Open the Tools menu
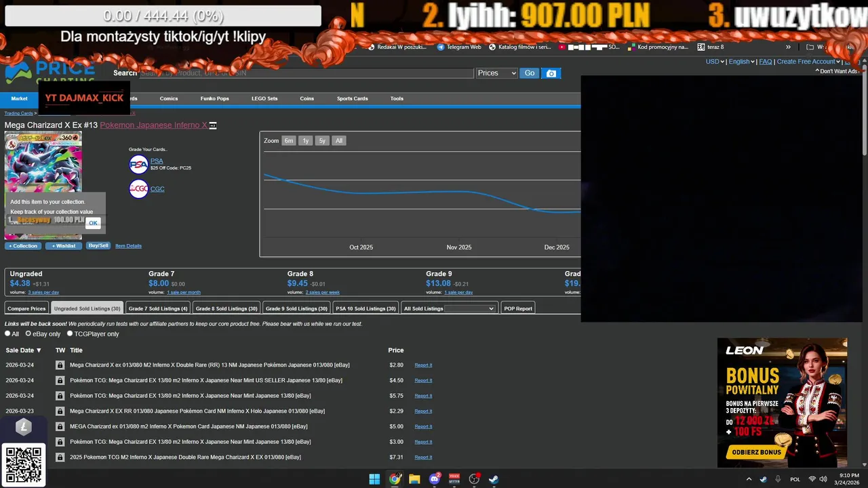This screenshot has height=488, width=868. pos(397,99)
